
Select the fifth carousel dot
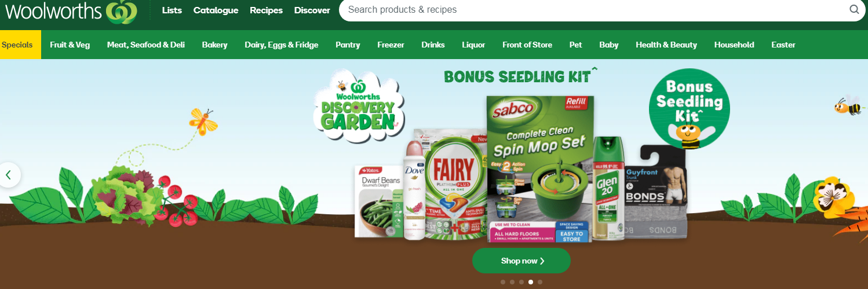click(540, 282)
